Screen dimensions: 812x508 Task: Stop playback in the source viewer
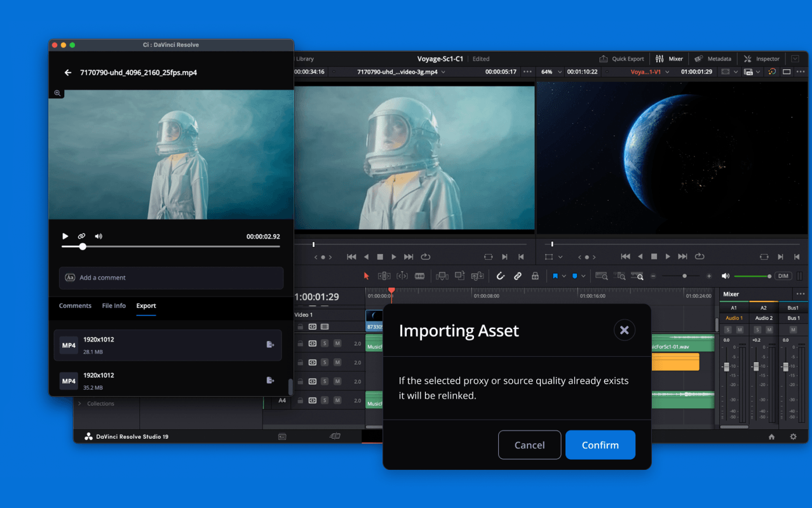pos(380,257)
